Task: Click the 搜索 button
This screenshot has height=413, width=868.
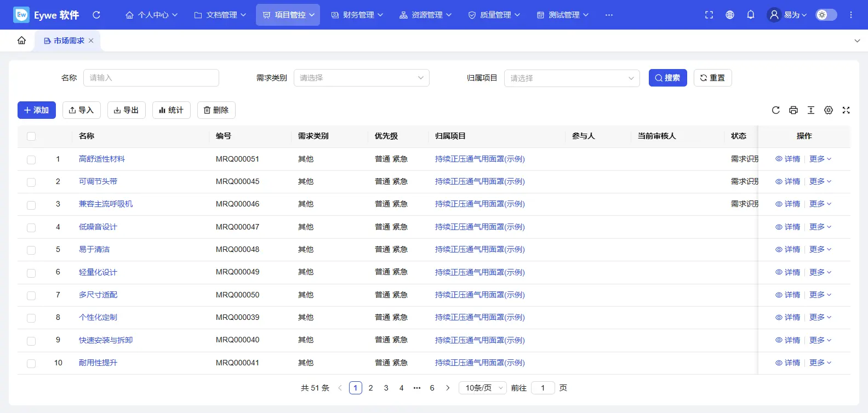Action: point(668,78)
